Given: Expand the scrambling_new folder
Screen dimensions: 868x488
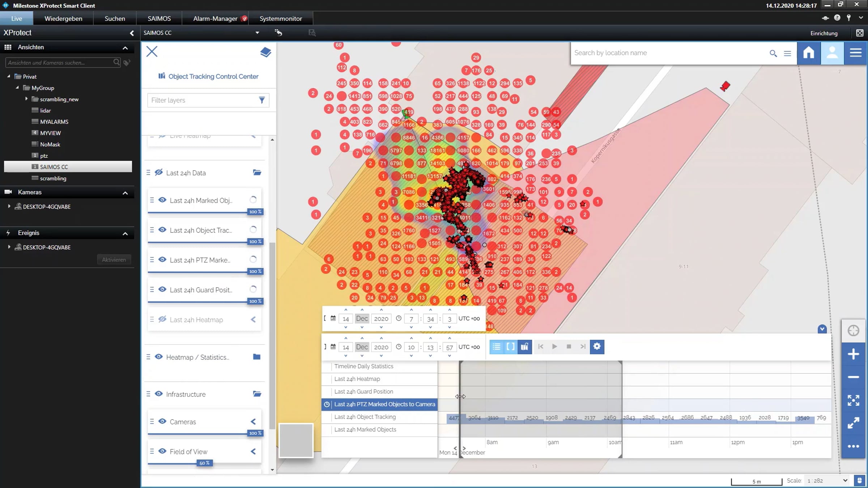Looking at the screenshot, I should click(x=26, y=99).
